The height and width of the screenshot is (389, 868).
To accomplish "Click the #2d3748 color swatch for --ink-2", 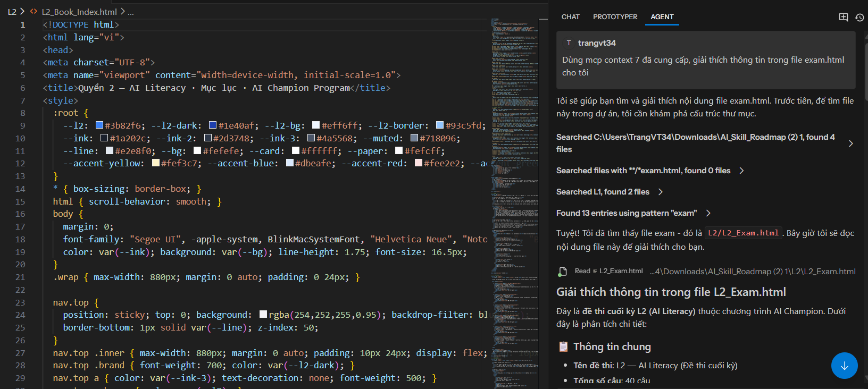I will (208, 138).
